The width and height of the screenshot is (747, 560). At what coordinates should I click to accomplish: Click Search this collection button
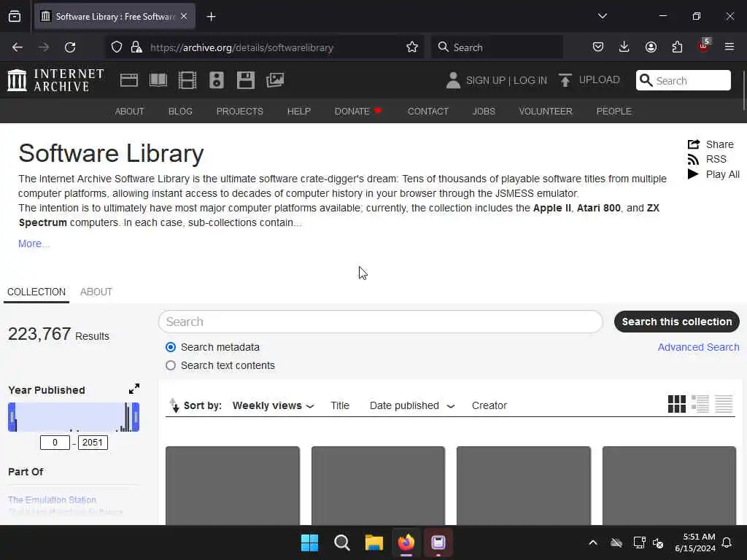pyautogui.click(x=676, y=322)
